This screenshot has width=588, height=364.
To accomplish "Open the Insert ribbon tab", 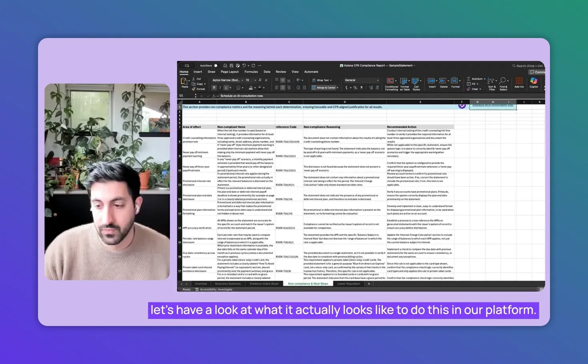I will 198,72.
